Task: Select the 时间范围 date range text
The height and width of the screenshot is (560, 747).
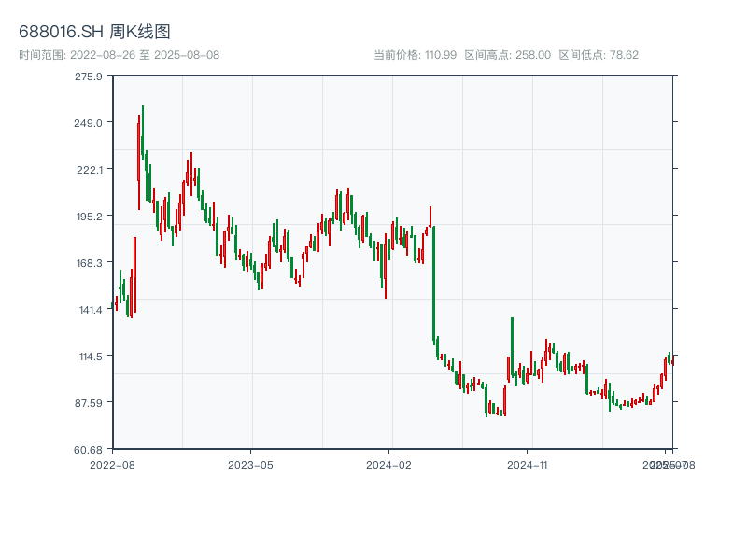Action: point(120,55)
